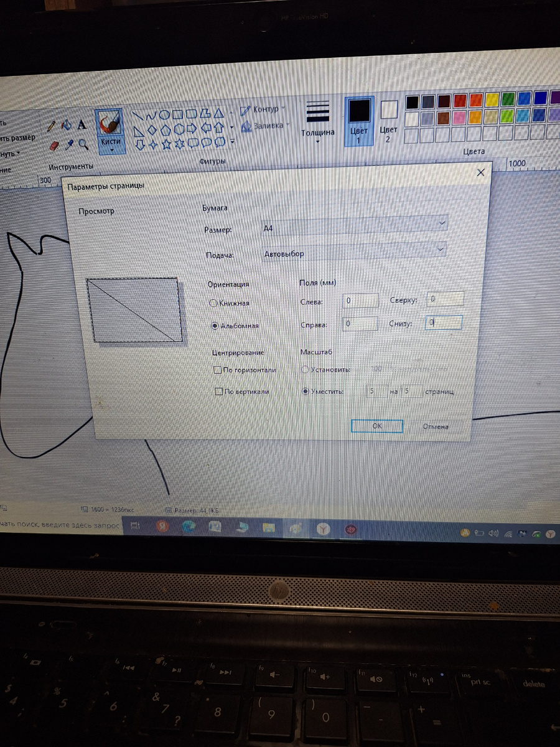Open the Заливка fill dropdown

pos(265,125)
